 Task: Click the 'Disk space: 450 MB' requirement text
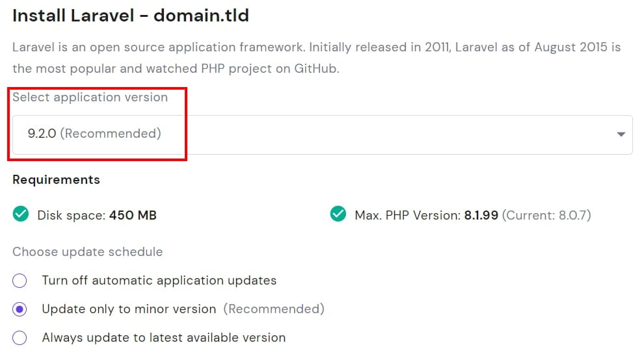click(97, 215)
